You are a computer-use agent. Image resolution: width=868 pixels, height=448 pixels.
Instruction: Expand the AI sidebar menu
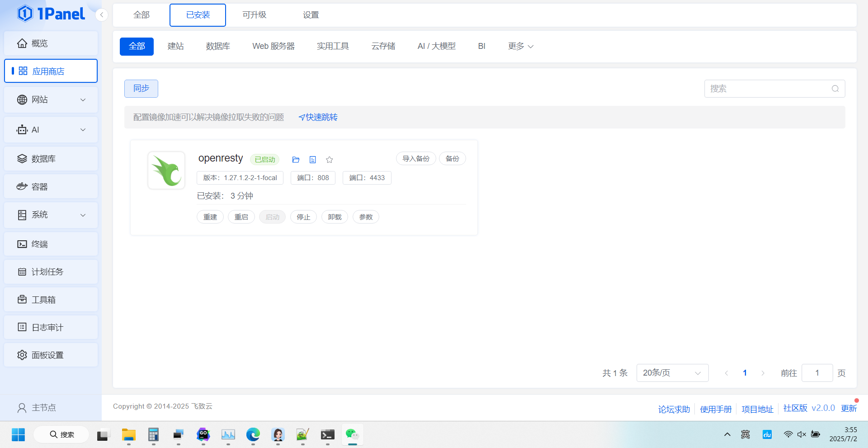point(51,130)
